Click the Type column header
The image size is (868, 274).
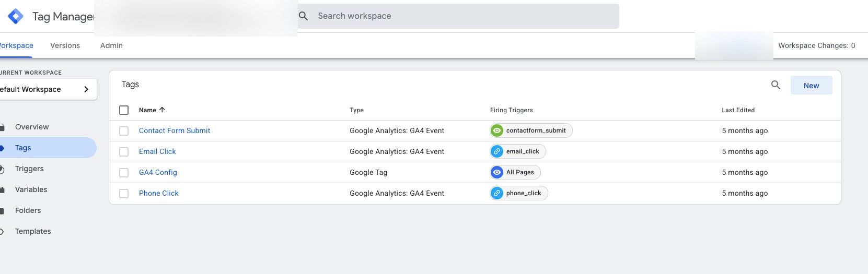click(x=356, y=110)
